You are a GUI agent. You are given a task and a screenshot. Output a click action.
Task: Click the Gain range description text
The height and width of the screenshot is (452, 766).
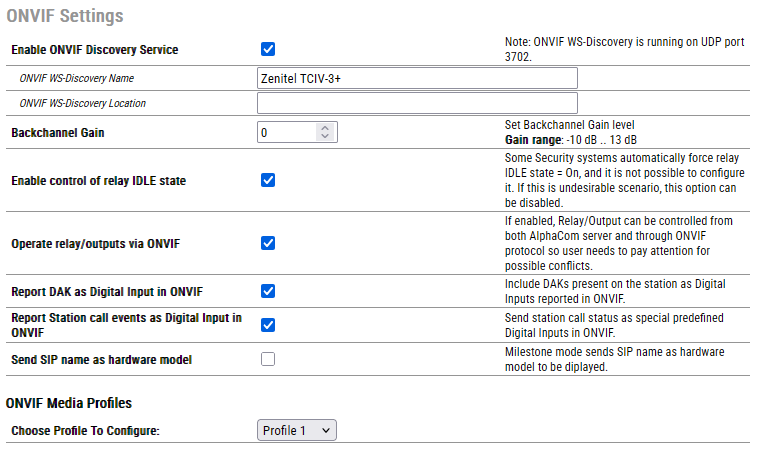(x=570, y=139)
